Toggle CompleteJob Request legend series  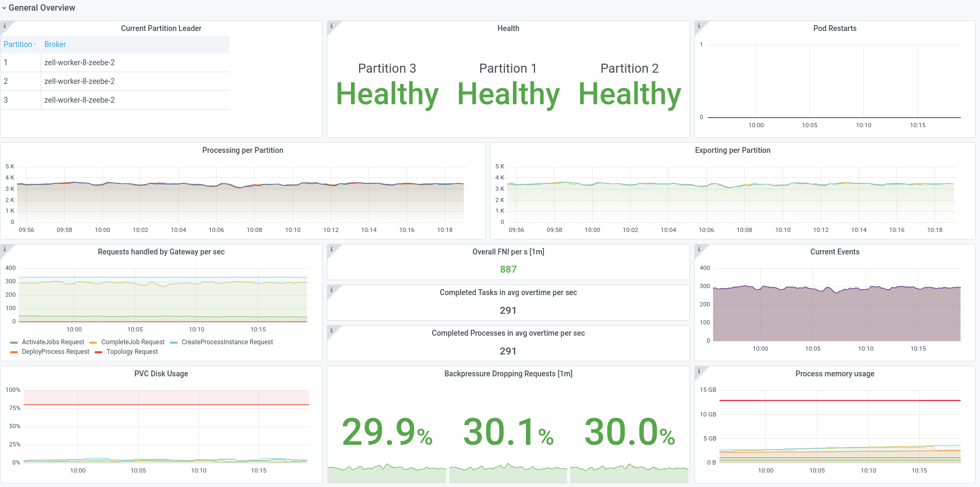[x=133, y=342]
